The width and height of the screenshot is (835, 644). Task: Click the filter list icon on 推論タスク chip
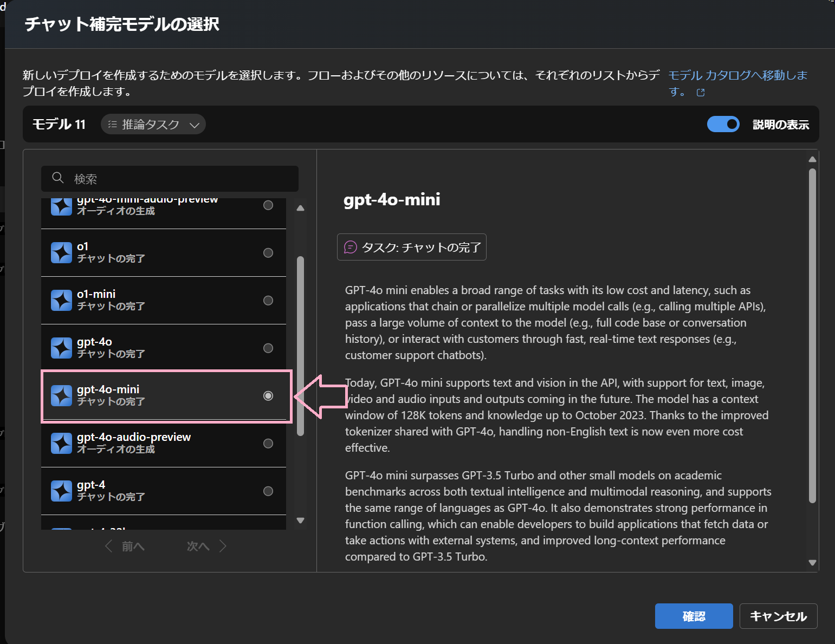click(113, 124)
